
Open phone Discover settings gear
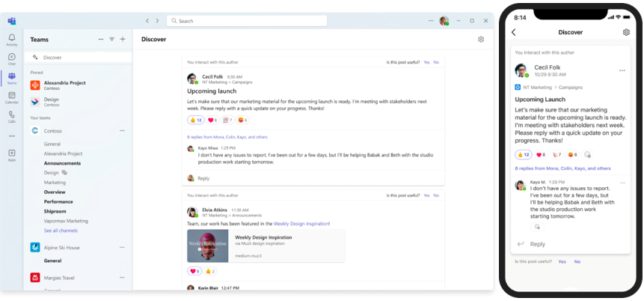(626, 32)
